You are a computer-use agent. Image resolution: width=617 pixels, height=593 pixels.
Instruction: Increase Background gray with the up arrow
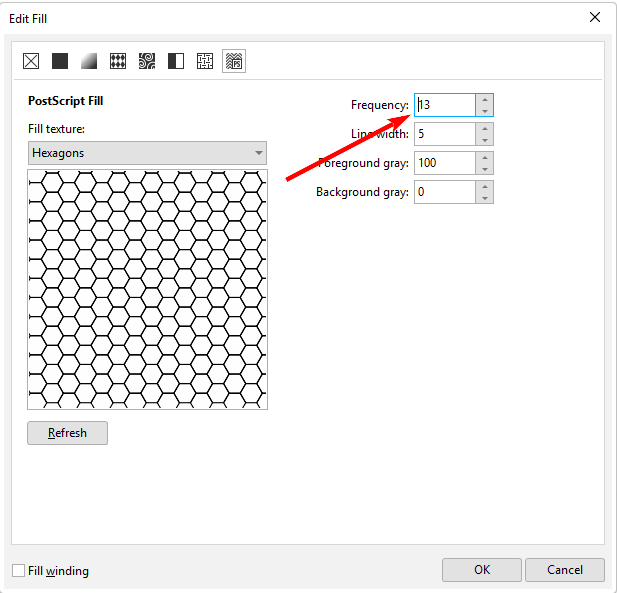pyautogui.click(x=485, y=187)
